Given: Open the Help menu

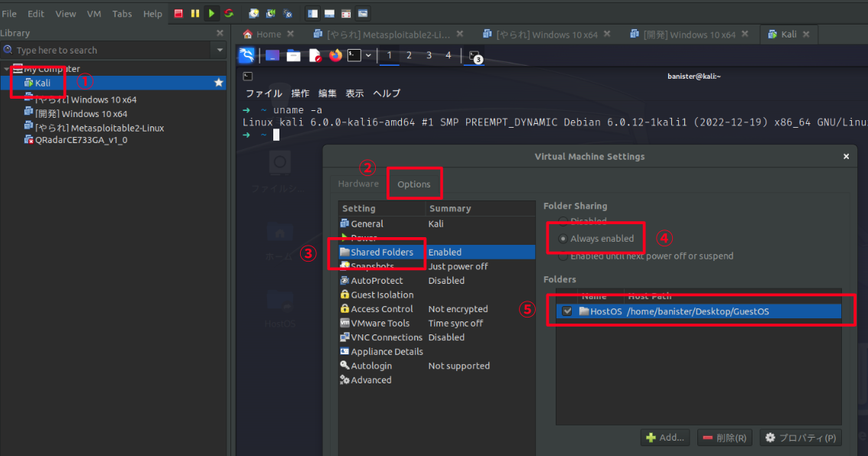Looking at the screenshot, I should tap(152, 14).
